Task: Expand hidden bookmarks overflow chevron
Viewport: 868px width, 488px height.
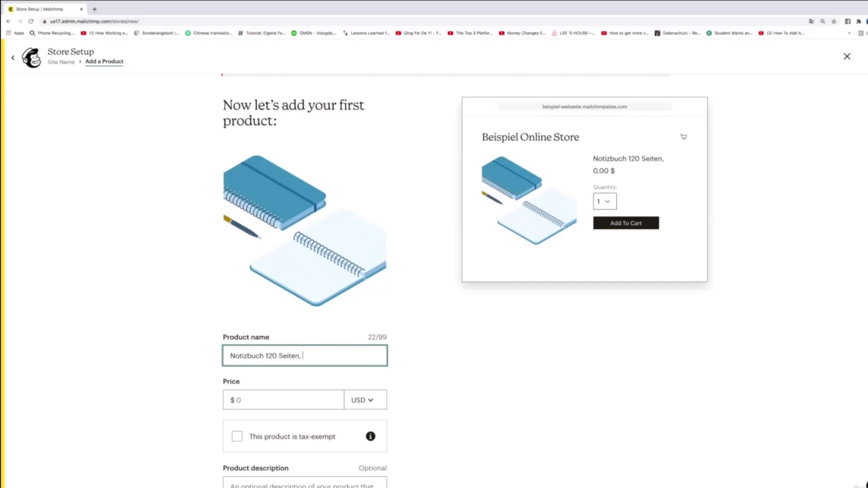Action: (849, 33)
